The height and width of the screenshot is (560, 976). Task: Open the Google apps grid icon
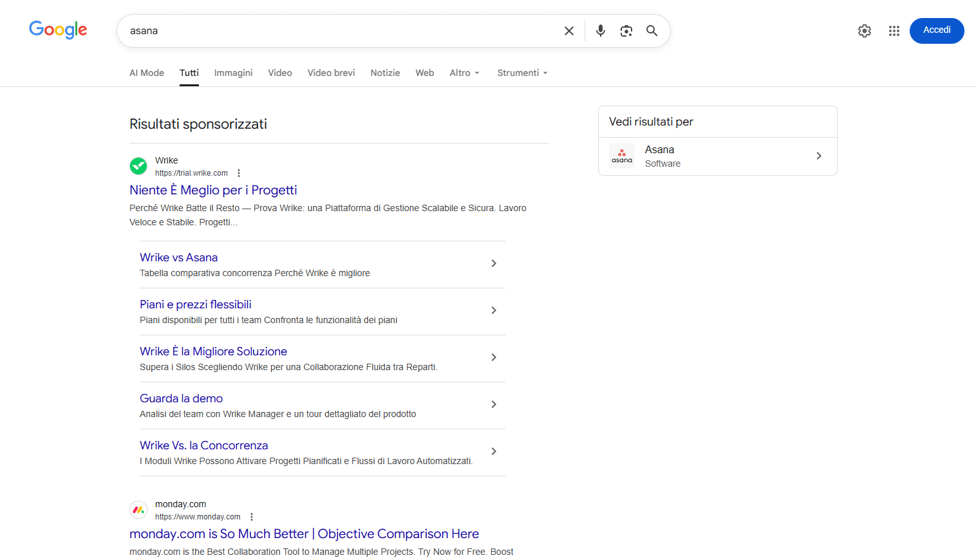(x=894, y=31)
